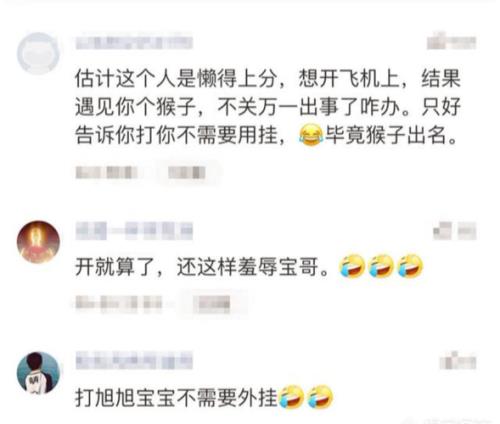Like the 打旭旭宝宝 comment using right-side counter

tap(458, 362)
